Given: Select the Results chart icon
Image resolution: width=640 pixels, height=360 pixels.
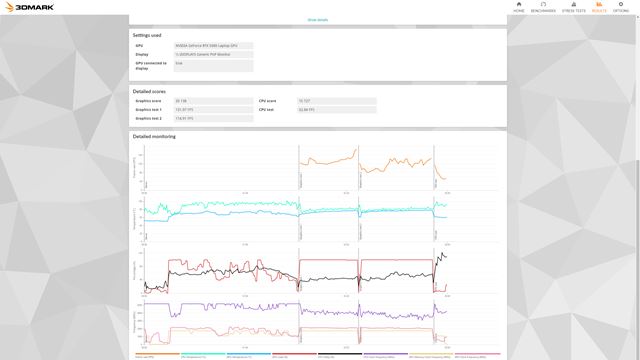Looking at the screenshot, I should 599,4.
